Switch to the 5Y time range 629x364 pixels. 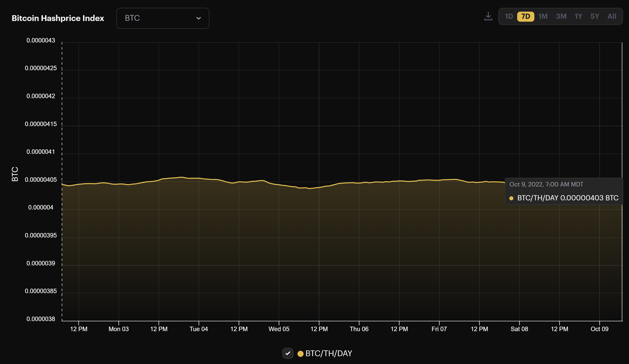pyautogui.click(x=595, y=17)
